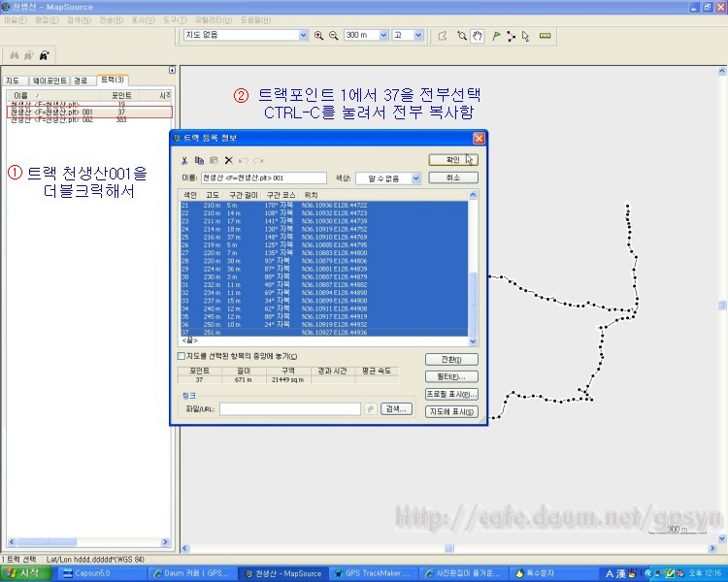Open the '지도 없음' map product dropdown
This screenshot has height=582, width=728.
click(x=303, y=35)
